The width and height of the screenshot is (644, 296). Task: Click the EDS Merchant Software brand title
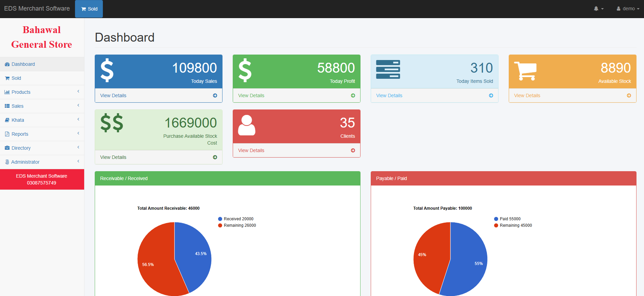[37, 9]
